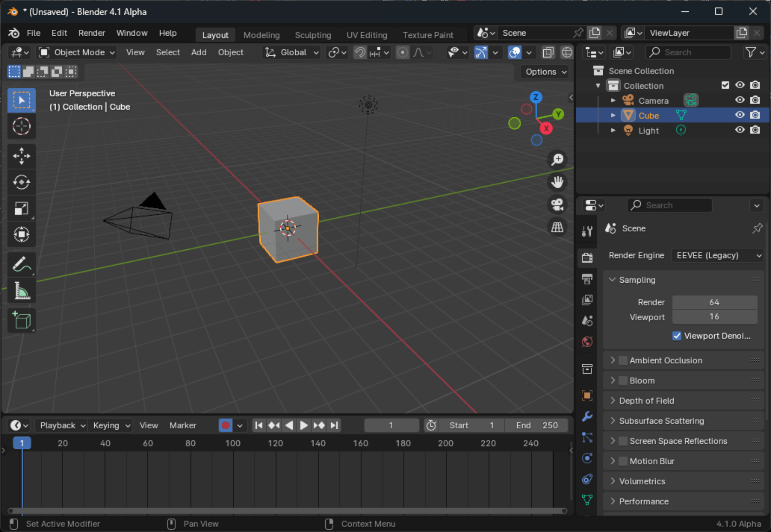This screenshot has width=771, height=532.
Task: Click the Options button in viewport
Action: tap(544, 71)
